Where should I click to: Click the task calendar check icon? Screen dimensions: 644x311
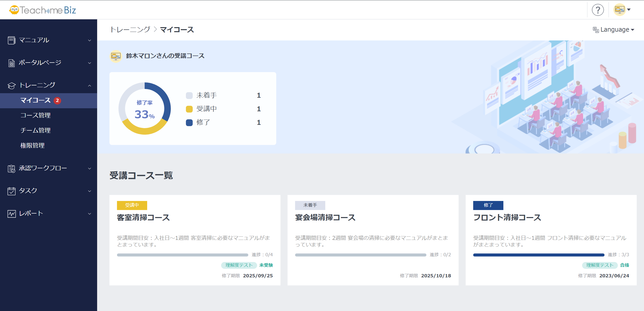click(x=11, y=191)
